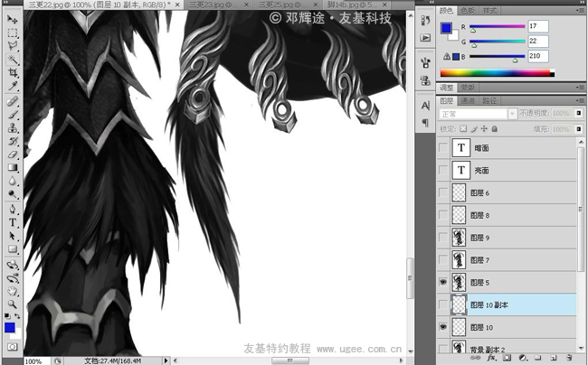Select the Move tool
The image size is (588, 365).
click(x=13, y=19)
